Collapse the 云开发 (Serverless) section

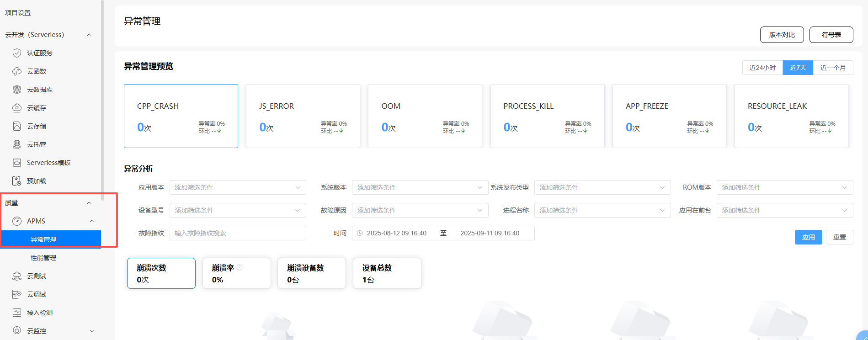[x=89, y=35]
